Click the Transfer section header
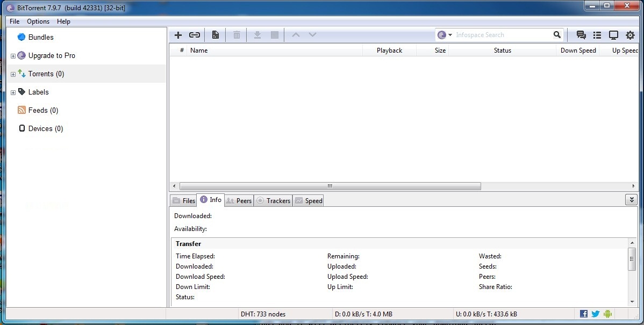Viewport: 644px width, 325px height. pos(189,244)
